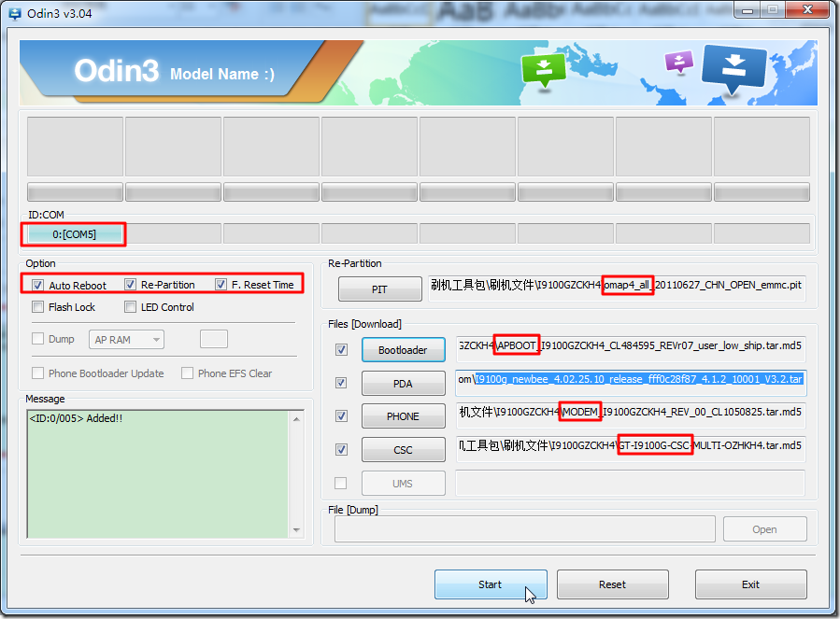
Task: Click scroll up arrow in Message box
Action: 296,418
